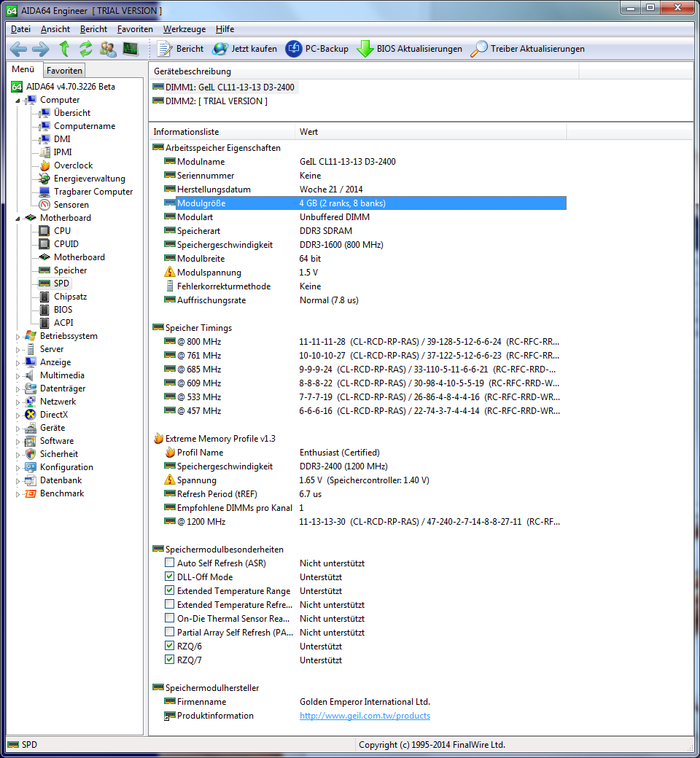Open the Datei menu
This screenshot has height=758, width=700.
pos(20,29)
